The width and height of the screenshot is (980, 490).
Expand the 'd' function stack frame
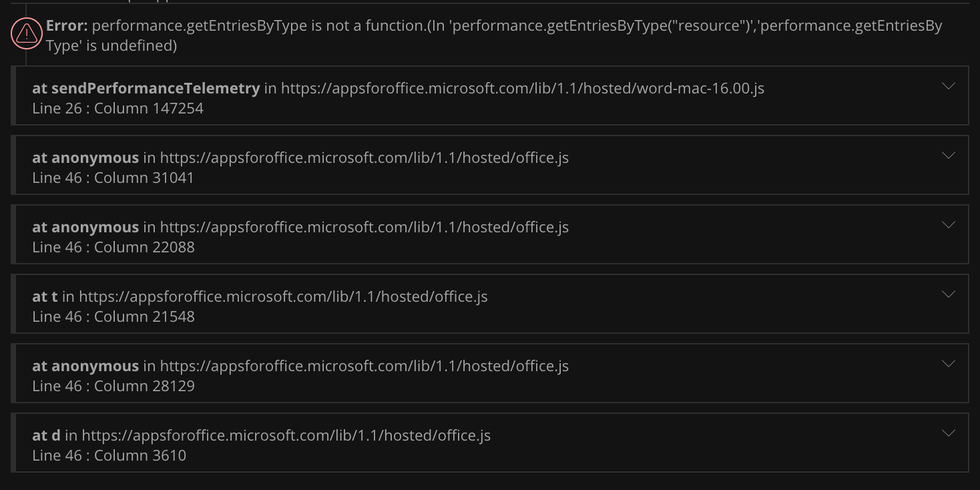[x=949, y=433]
